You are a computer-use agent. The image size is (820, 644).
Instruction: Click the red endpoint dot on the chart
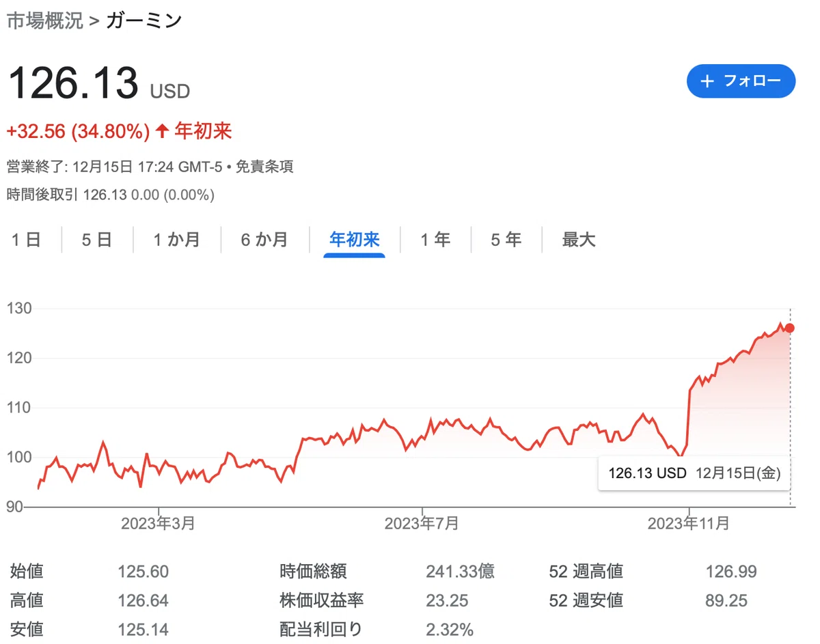tap(790, 328)
